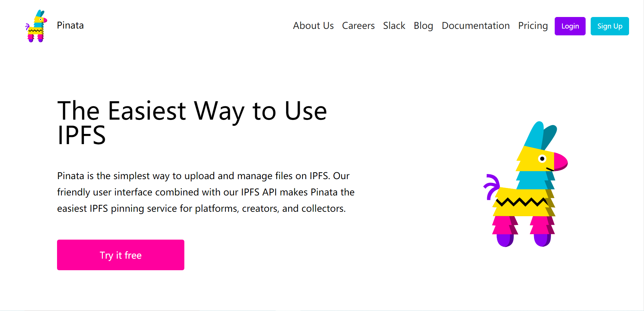This screenshot has height=311, width=644.
Task: Click the large pinata illustration's eye
Action: (542, 159)
